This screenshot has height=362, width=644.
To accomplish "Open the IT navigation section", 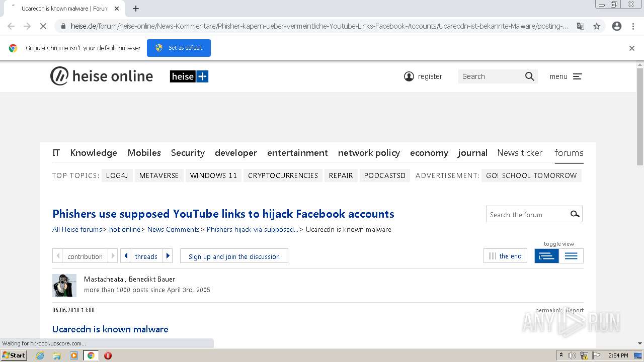I will point(56,153).
